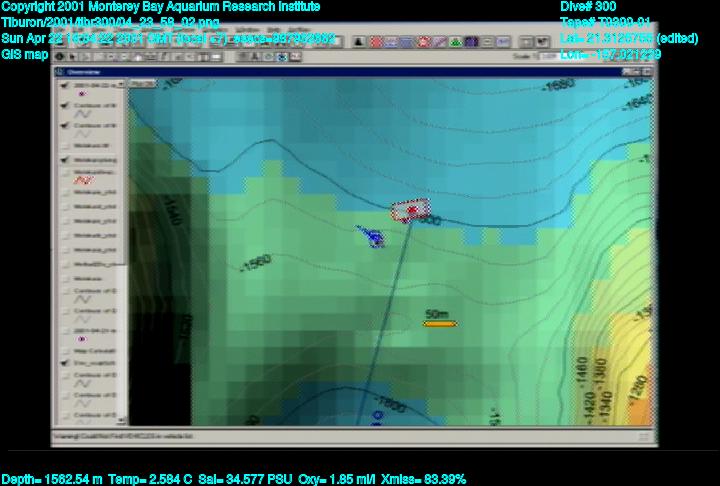Click the Overview window title bar

pyautogui.click(x=354, y=72)
